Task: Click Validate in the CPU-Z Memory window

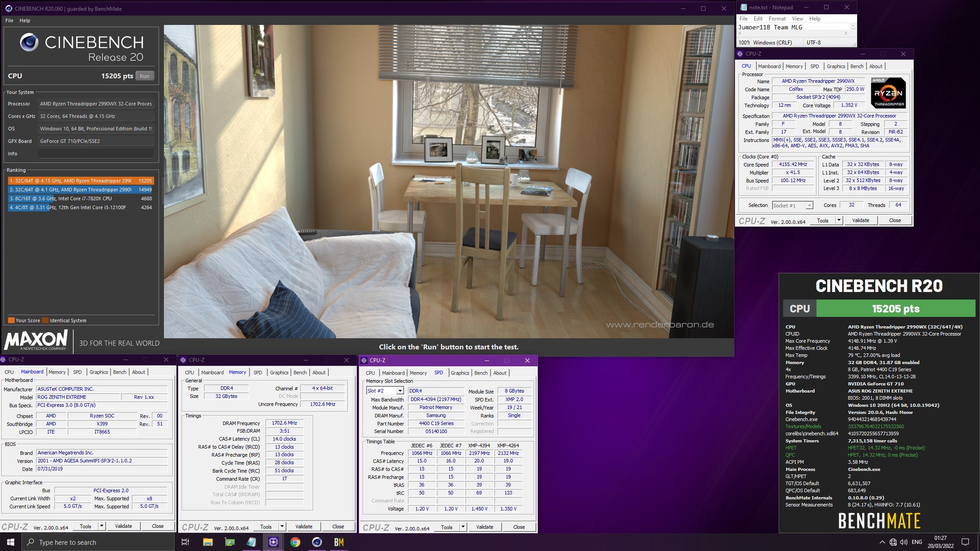Action: point(304,527)
